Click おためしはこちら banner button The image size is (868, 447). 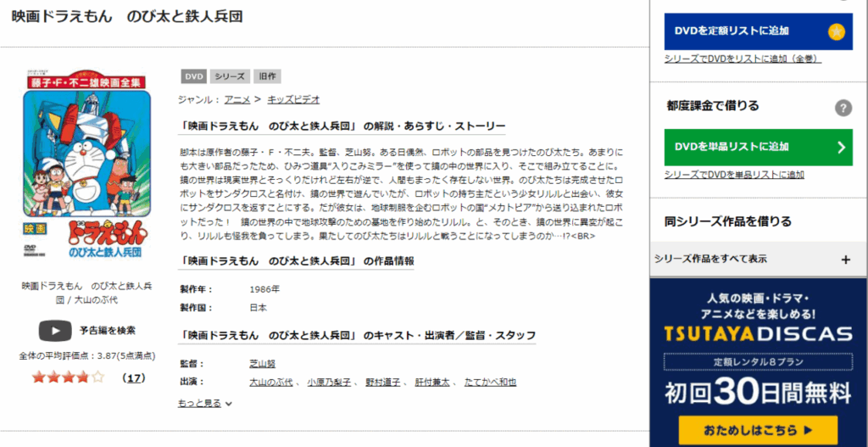[x=758, y=430]
